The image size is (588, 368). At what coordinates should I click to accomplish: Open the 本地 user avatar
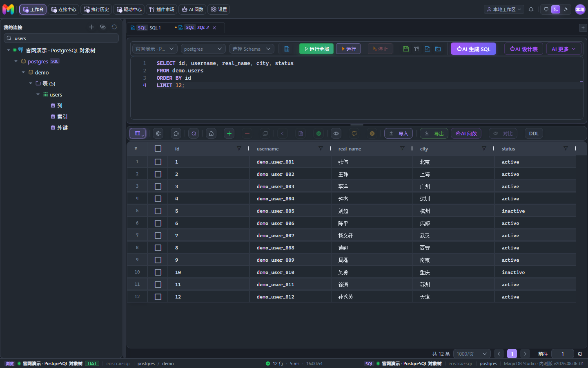pos(580,9)
